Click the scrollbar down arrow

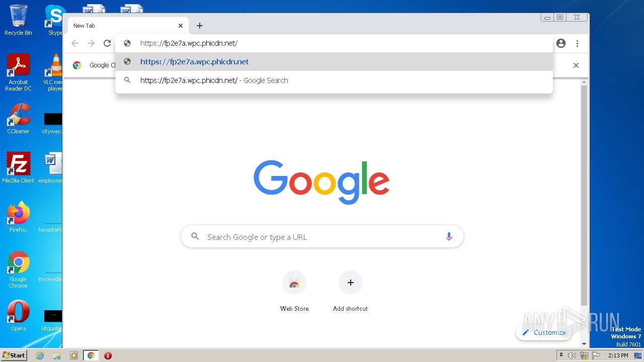[584, 344]
